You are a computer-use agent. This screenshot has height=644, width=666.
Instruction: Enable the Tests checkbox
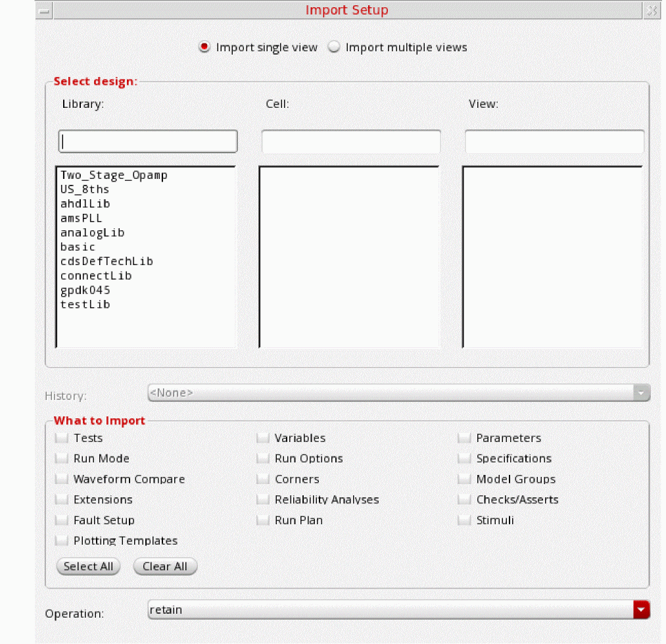62,438
